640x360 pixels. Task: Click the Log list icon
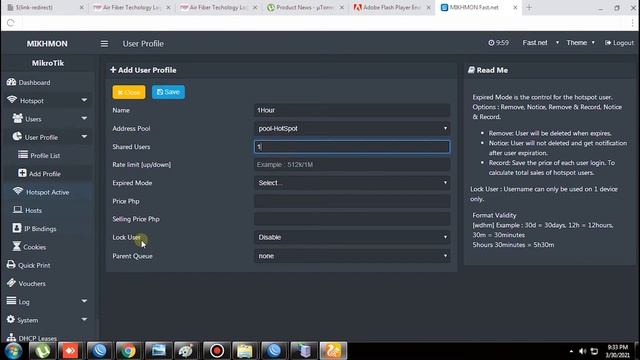[x=11, y=301]
